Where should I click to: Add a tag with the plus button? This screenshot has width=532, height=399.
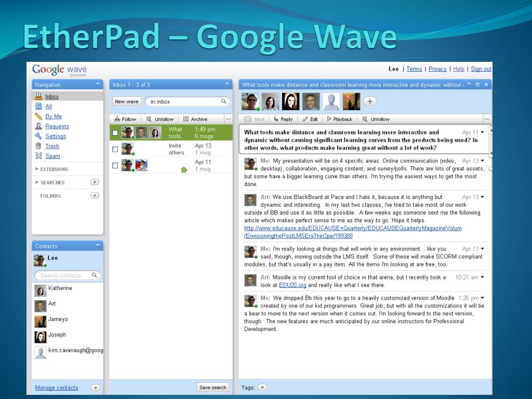(x=262, y=387)
